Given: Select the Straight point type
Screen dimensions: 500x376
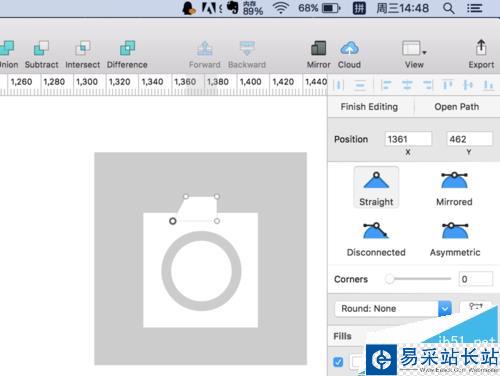Looking at the screenshot, I should tap(376, 188).
